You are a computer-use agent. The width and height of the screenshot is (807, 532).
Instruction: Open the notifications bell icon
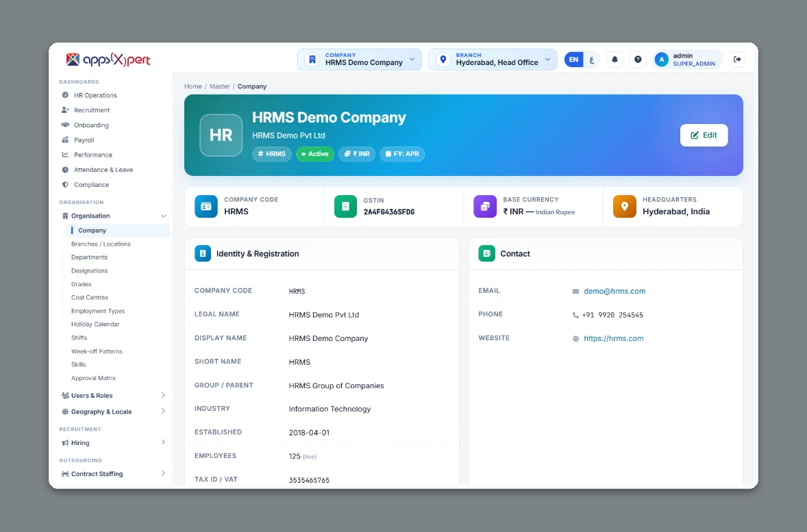(614, 60)
